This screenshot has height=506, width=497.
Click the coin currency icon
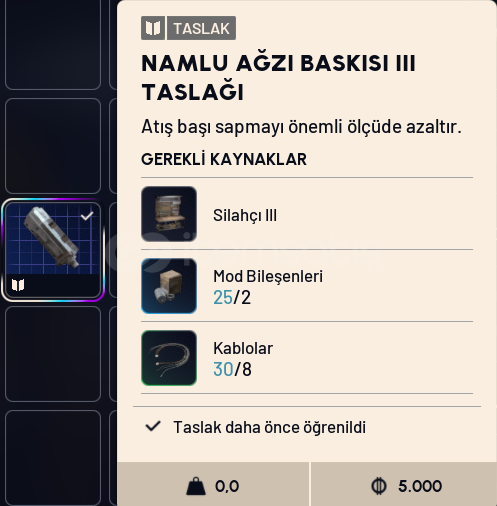pyautogui.click(x=379, y=486)
